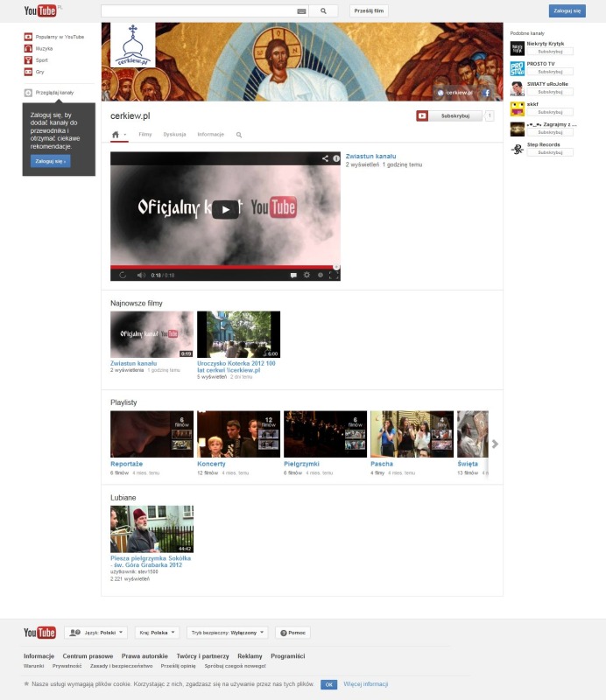Viewport: 606px width, 700px height.
Task: Go to channel home tab icon
Action: (116, 135)
